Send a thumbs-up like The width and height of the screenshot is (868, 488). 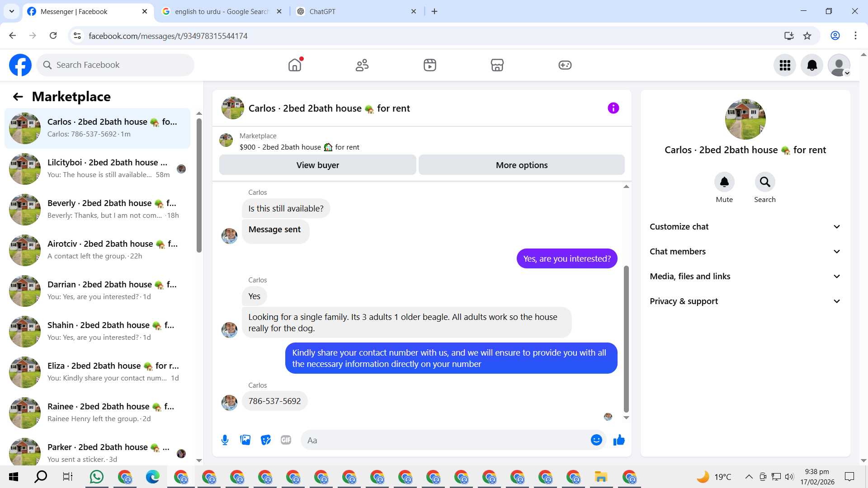[x=619, y=440]
